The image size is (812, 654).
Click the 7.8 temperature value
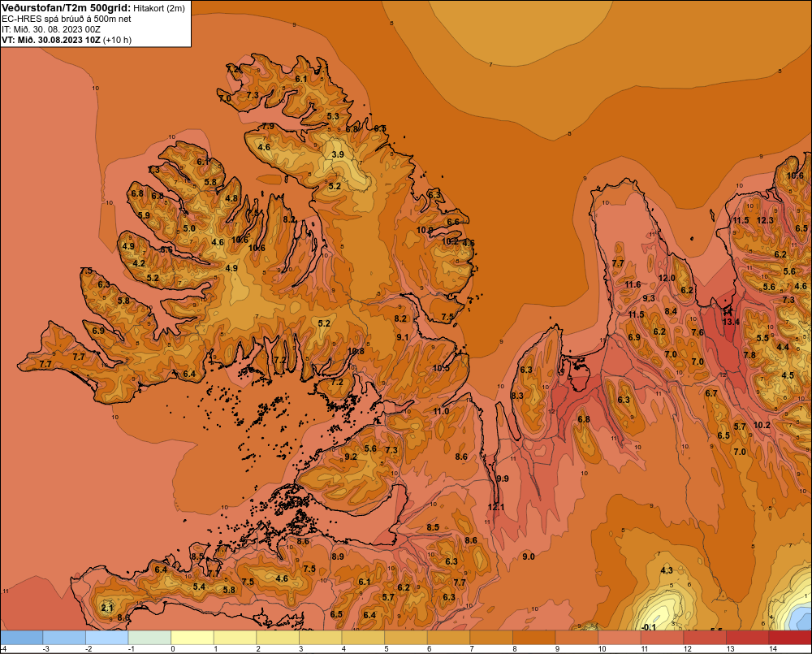(749, 355)
